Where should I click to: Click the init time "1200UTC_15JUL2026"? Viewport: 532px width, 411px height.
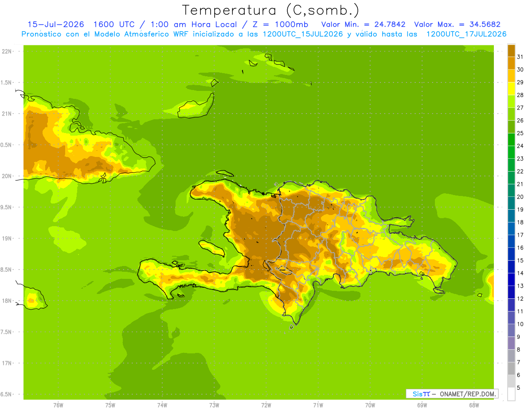tap(303, 34)
